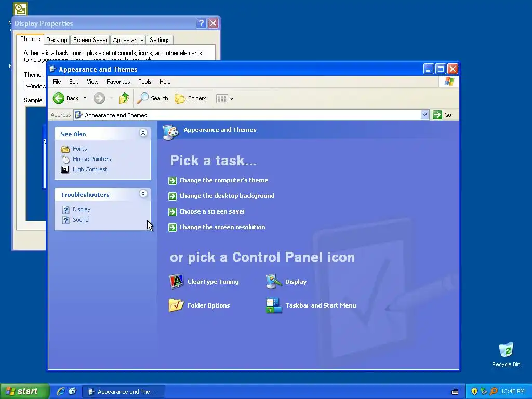Open the Edit menu
This screenshot has height=399, width=532.
pos(74,82)
